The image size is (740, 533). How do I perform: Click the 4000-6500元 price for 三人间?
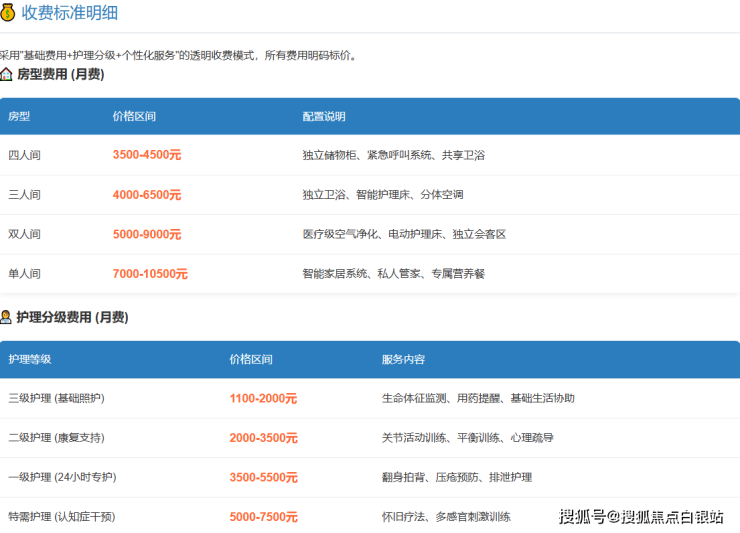[147, 195]
